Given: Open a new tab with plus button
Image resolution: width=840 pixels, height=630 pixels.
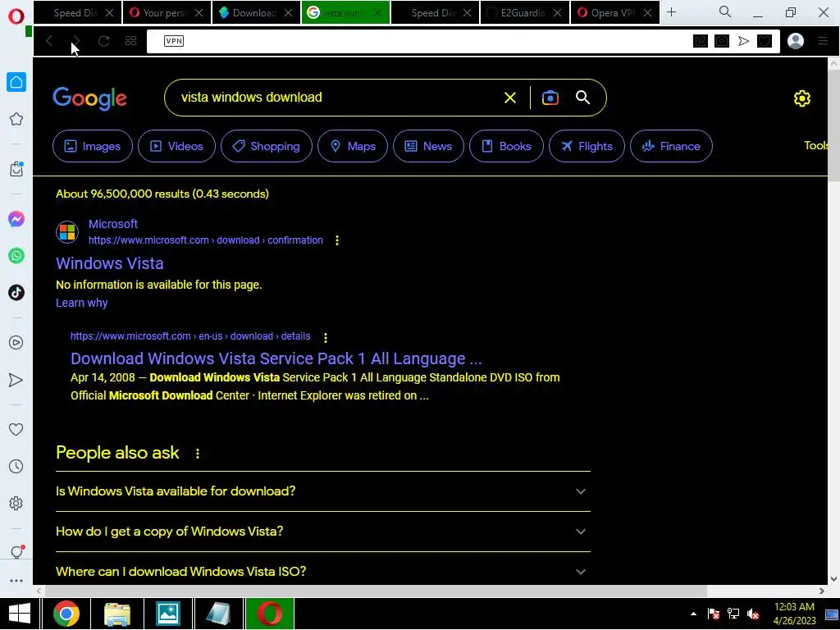Looking at the screenshot, I should pos(671,11).
